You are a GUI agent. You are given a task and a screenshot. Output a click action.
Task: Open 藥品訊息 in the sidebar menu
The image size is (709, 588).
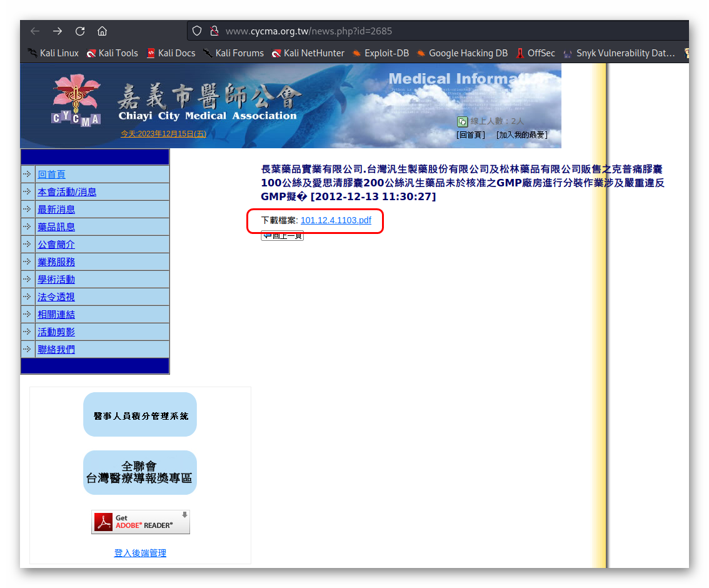click(56, 227)
